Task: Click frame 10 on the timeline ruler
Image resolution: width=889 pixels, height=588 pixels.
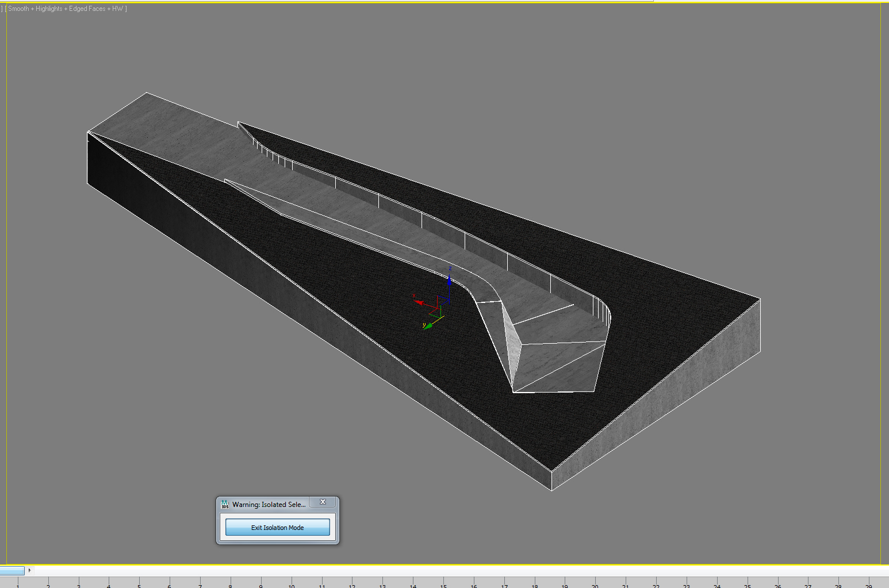Action: click(x=292, y=586)
